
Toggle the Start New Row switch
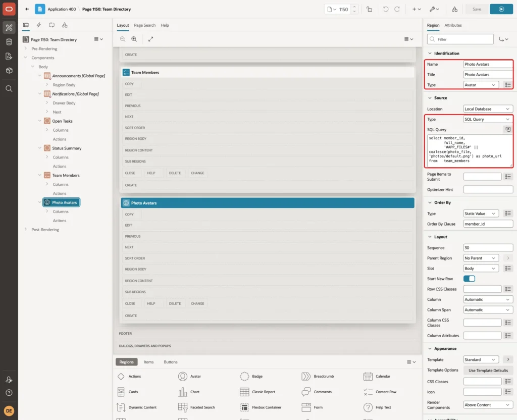point(469,279)
